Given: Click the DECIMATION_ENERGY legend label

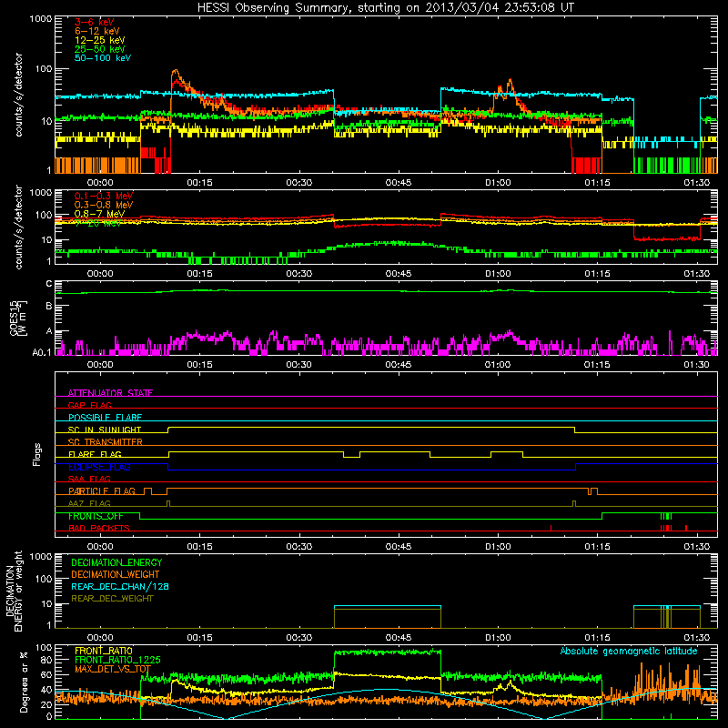Looking at the screenshot, I should [116, 562].
